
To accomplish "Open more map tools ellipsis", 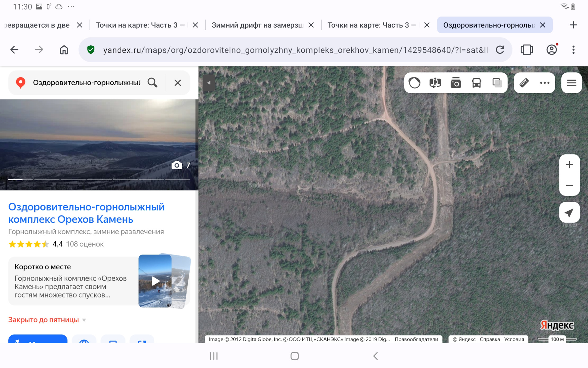I will pos(545,83).
